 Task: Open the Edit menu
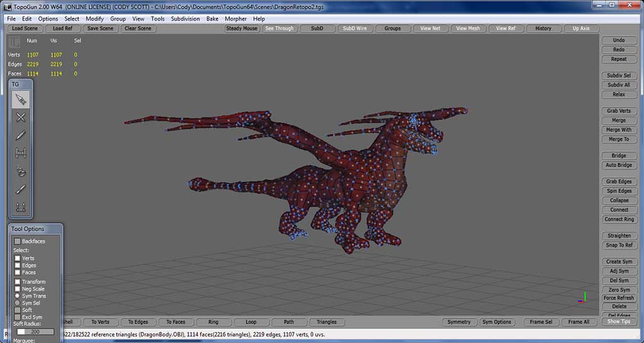click(x=26, y=19)
